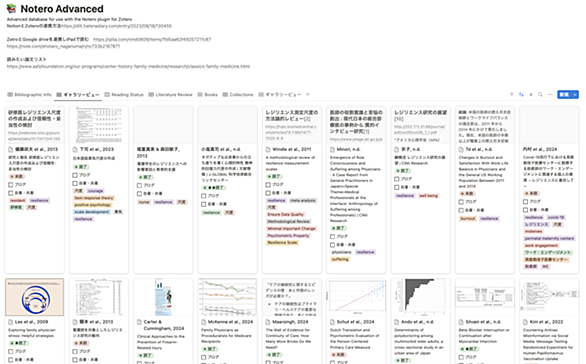Viewport: 586px width, 364px height.
Task: Add a new view with the plus icon
Action: [x=308, y=95]
